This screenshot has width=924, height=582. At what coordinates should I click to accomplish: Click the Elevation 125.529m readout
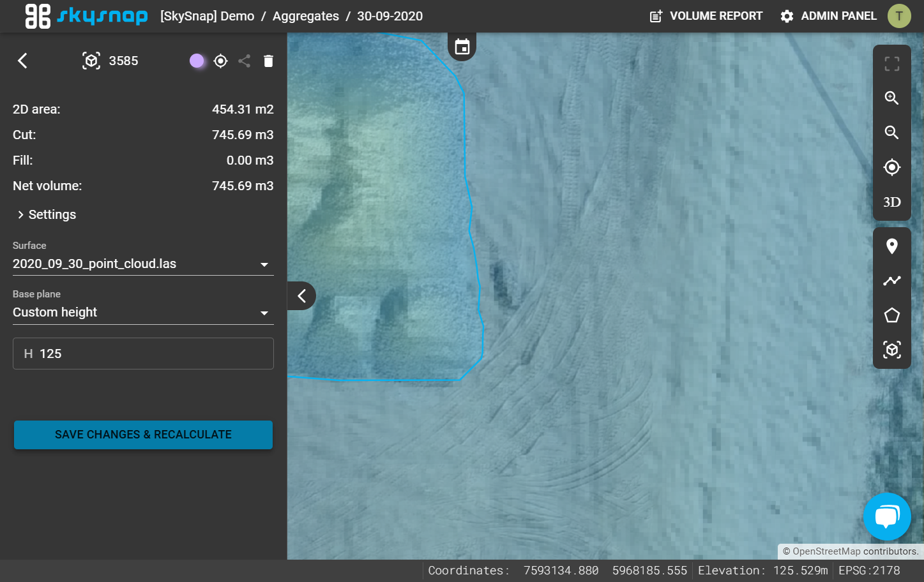pos(763,571)
